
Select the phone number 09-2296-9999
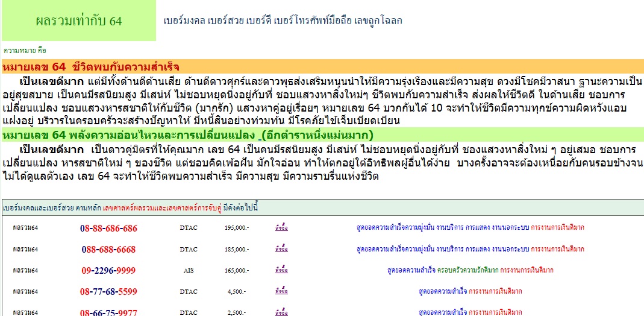pos(109,271)
